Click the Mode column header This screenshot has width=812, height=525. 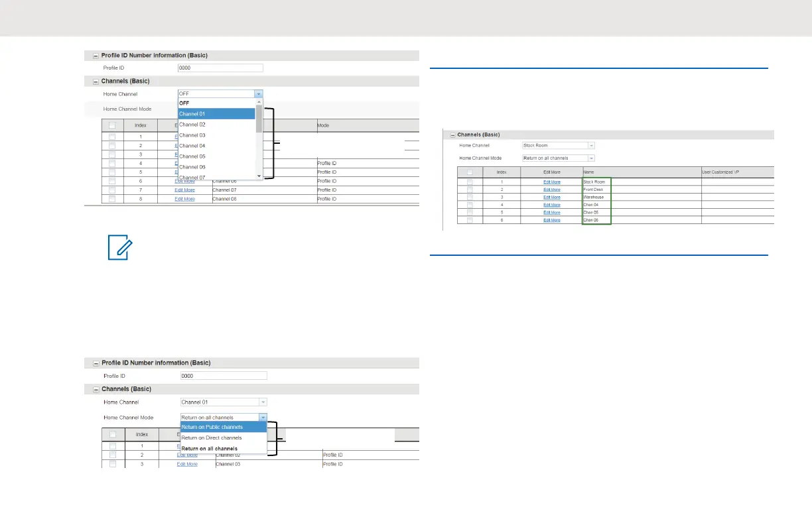(368, 125)
